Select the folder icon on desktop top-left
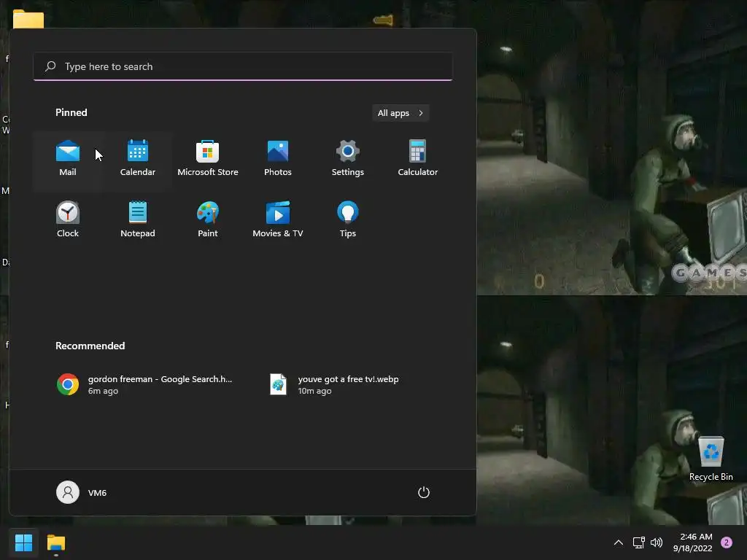 tap(28, 19)
